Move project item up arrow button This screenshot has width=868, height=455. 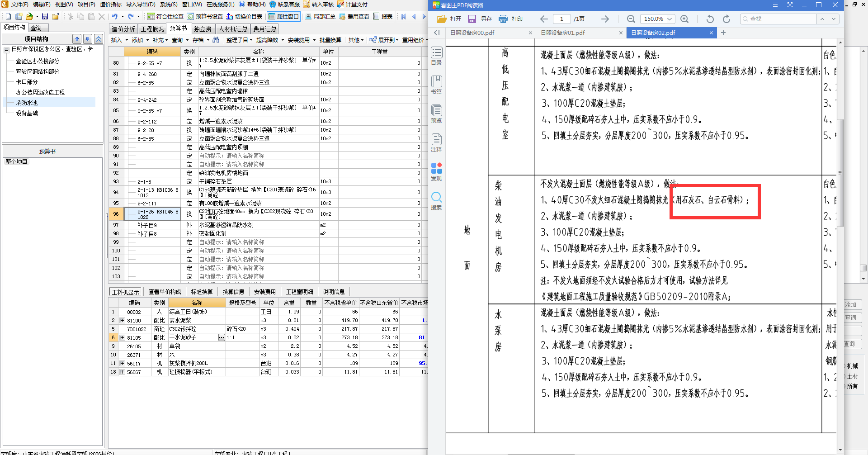click(77, 39)
